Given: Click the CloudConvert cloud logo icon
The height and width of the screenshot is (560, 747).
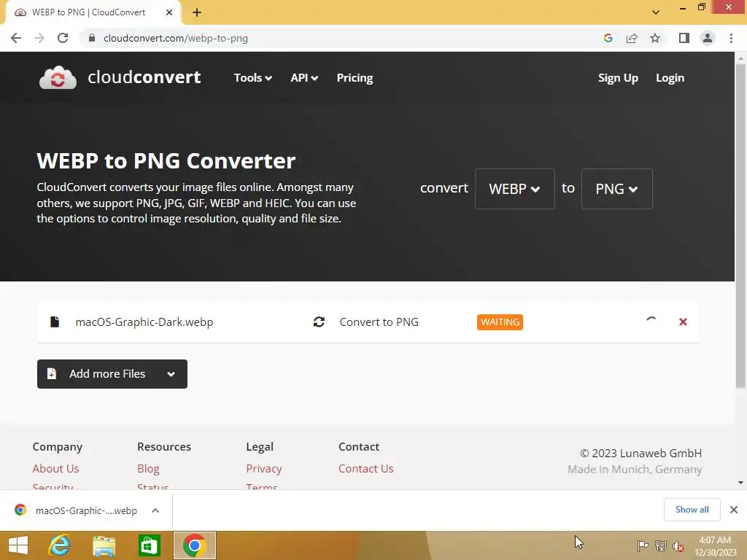Looking at the screenshot, I should pos(58,77).
